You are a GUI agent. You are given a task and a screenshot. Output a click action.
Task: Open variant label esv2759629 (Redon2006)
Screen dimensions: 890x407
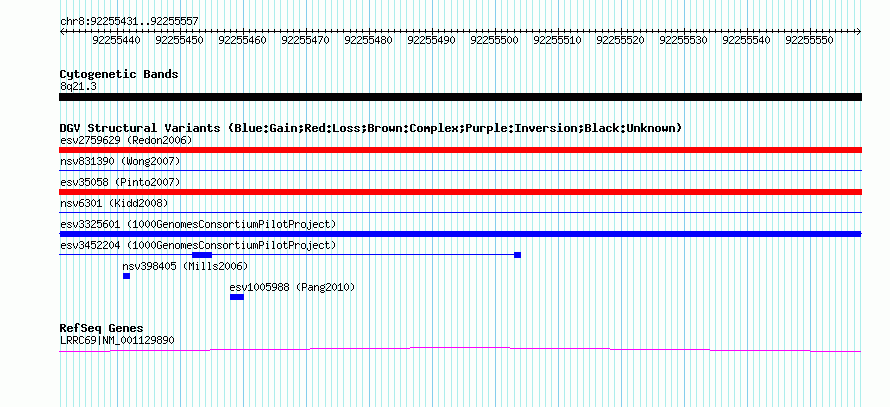(126, 140)
